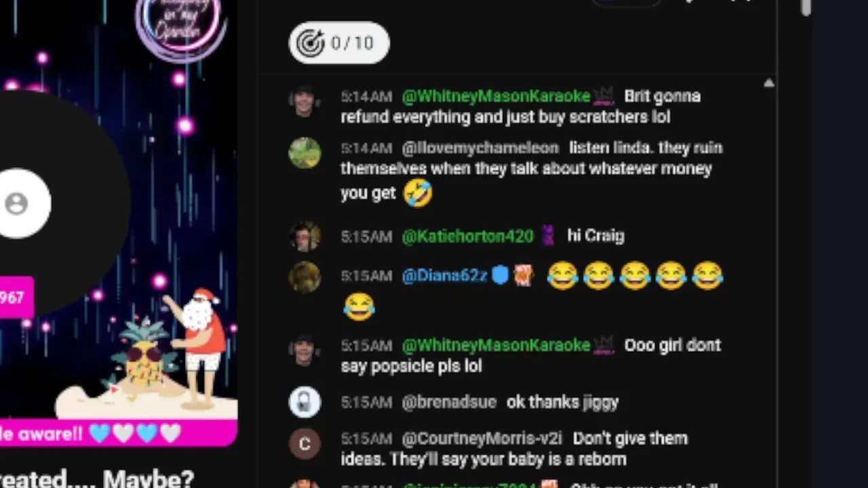Open WhitneyMasonKaraoke's avatar next to scratchers message
Image resolution: width=868 pixels, height=488 pixels.
pos(304,101)
